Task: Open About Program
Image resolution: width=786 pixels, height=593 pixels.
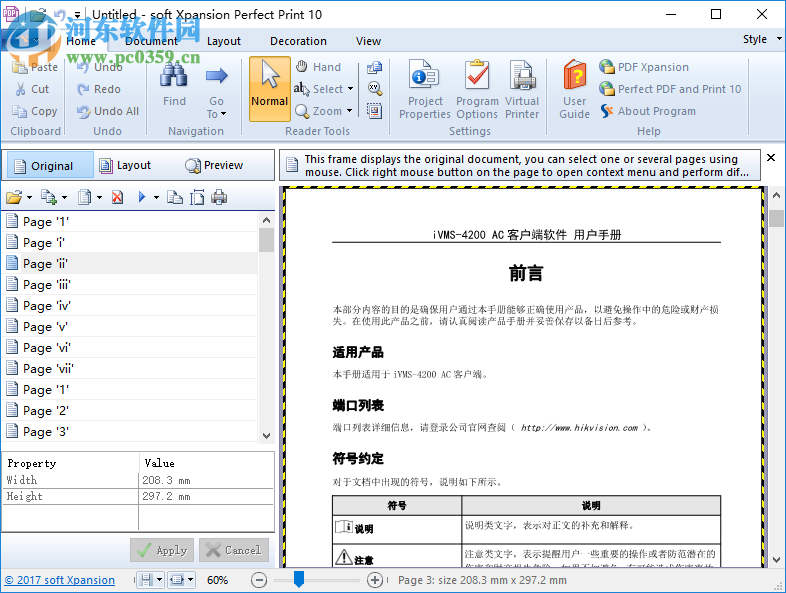Action: click(x=648, y=111)
